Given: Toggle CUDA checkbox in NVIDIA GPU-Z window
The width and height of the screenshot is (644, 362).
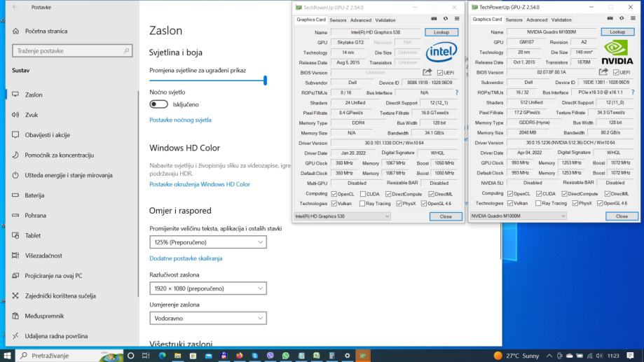Looking at the screenshot, I should [539, 194].
